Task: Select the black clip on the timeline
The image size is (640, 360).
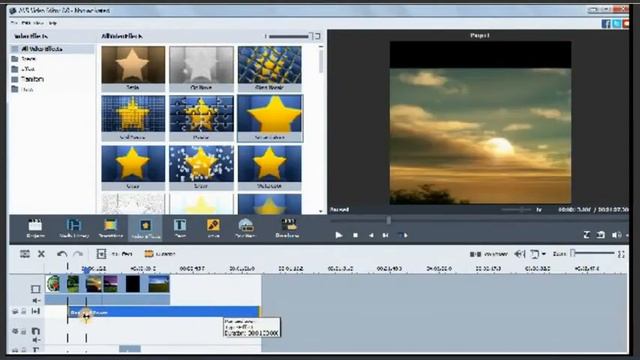Action: click(133, 284)
